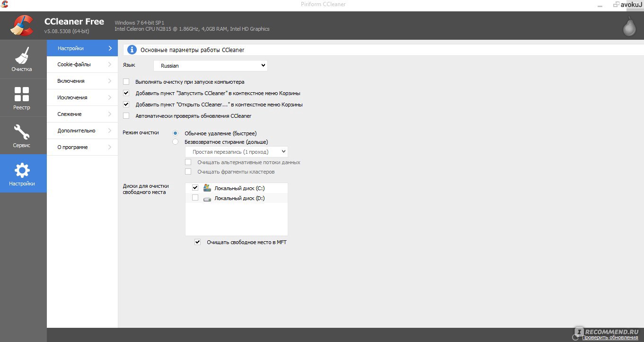The height and width of the screenshot is (342, 644).
Task: Click the Intel Celeron CPU hardware info line
Action: tap(192, 29)
